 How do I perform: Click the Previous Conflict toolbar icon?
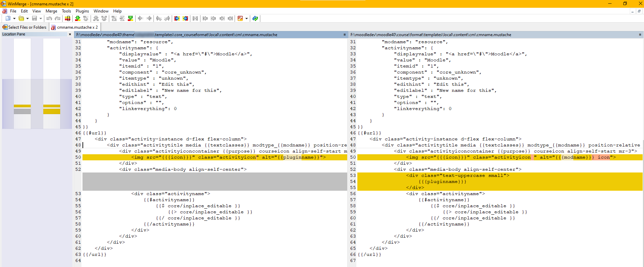tap(104, 19)
